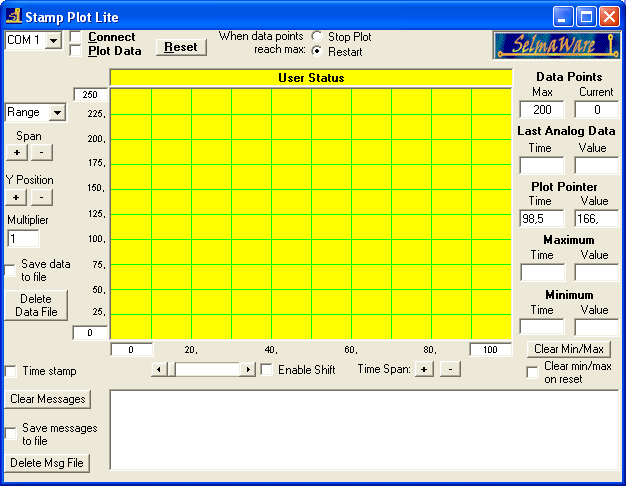The width and height of the screenshot is (626, 486).
Task: Enable the Connect checkbox
Action: (76, 37)
